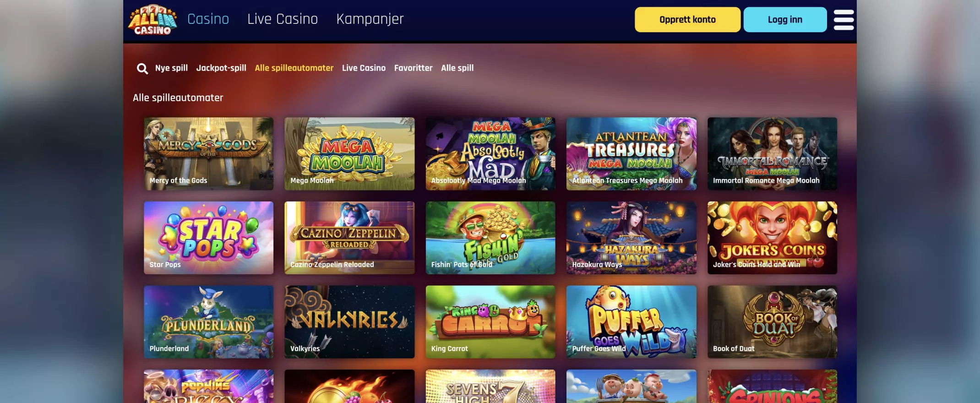The width and height of the screenshot is (980, 403).
Task: Go to Kampanjer in top navigation
Action: pyautogui.click(x=370, y=19)
